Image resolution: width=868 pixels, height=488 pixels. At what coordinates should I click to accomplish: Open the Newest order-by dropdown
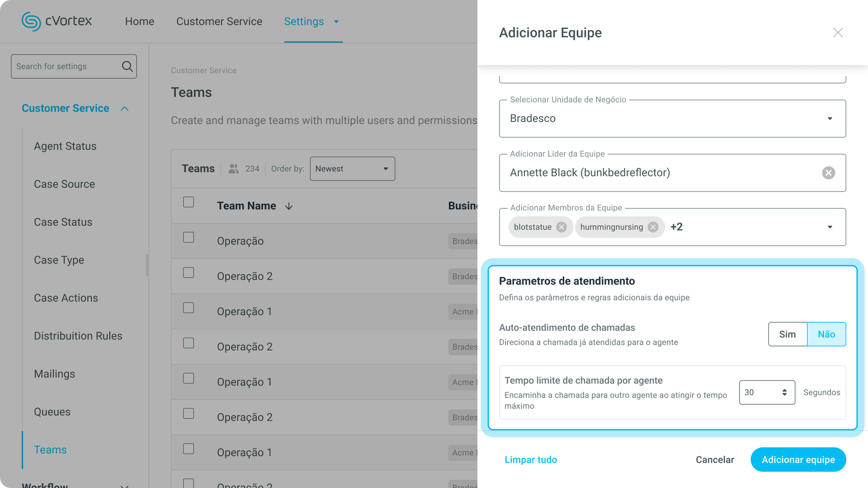[352, 169]
